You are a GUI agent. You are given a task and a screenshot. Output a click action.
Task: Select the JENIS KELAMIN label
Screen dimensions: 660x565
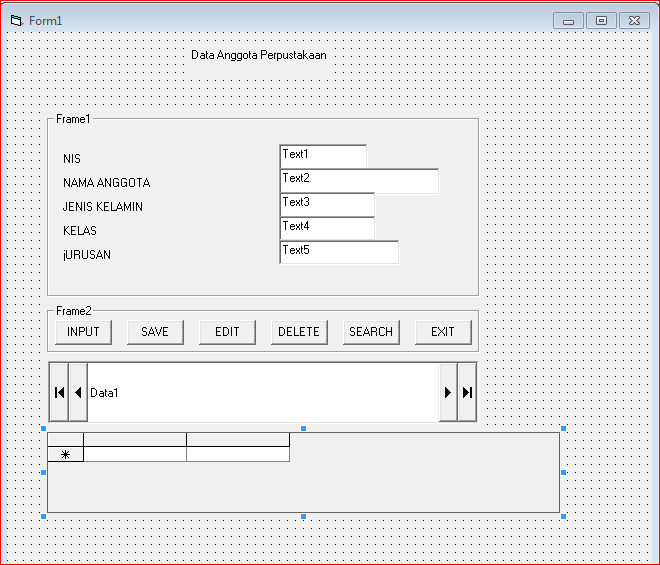tap(103, 207)
